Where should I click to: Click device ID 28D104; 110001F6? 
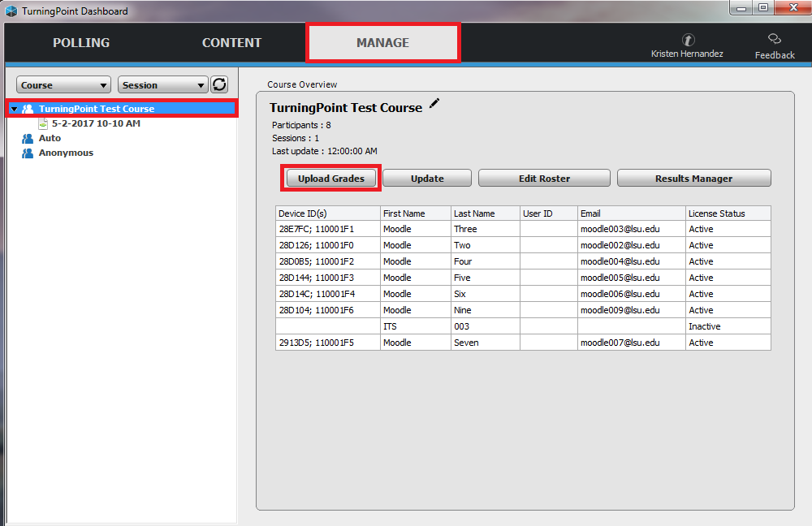(x=328, y=310)
